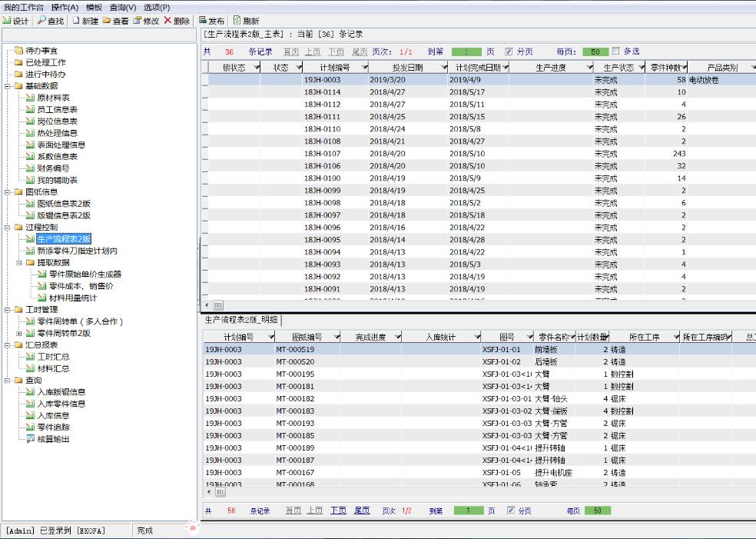Open the 操作(A) menu

point(65,7)
